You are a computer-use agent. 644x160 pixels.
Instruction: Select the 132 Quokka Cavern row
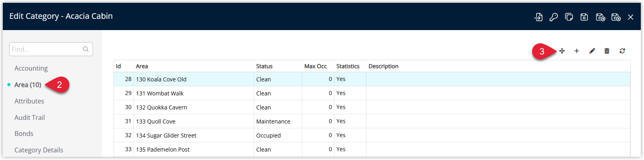(x=372, y=107)
